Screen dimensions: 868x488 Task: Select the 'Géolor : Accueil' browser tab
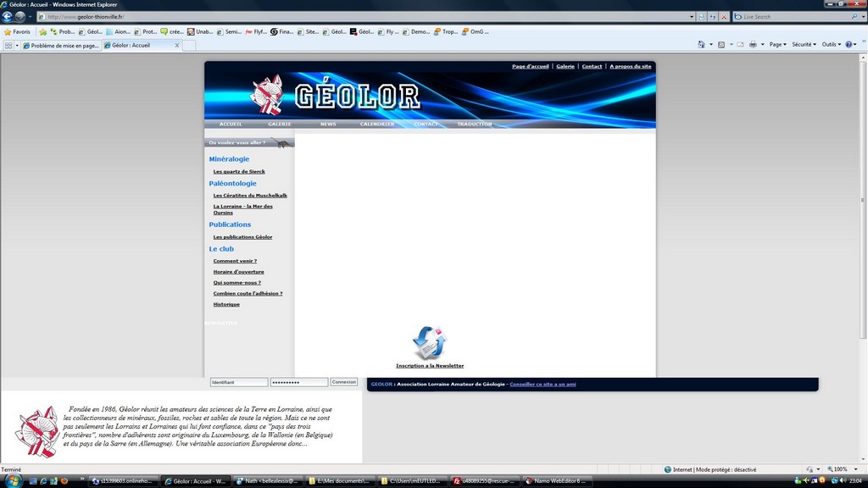(142, 46)
